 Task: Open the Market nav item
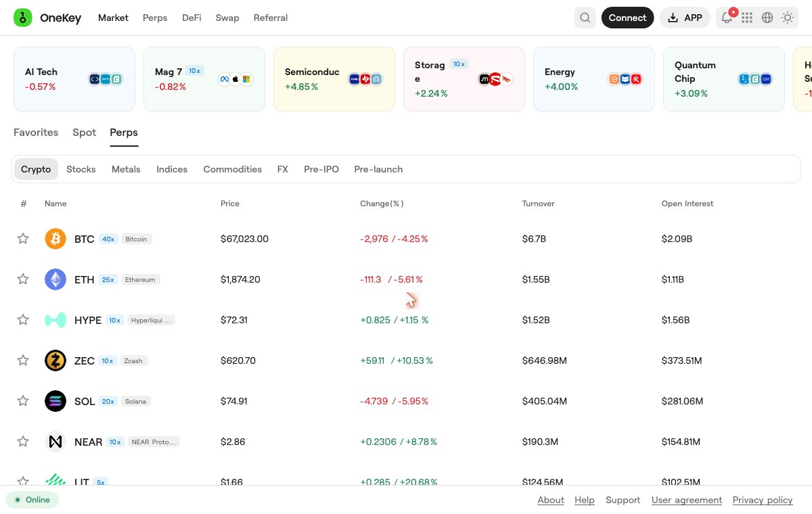(x=113, y=18)
